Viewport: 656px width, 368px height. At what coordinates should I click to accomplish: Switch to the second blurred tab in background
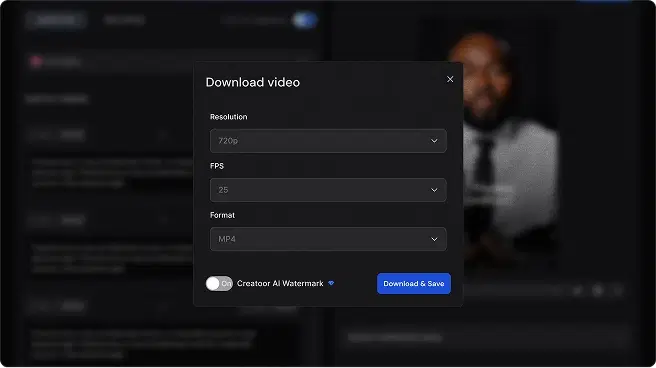tap(124, 20)
